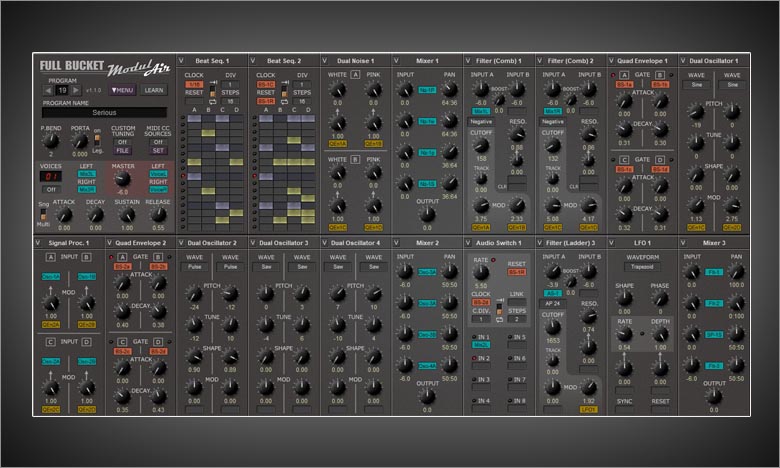Open left WAVE selector in Dual Oscillator 1

click(x=696, y=85)
